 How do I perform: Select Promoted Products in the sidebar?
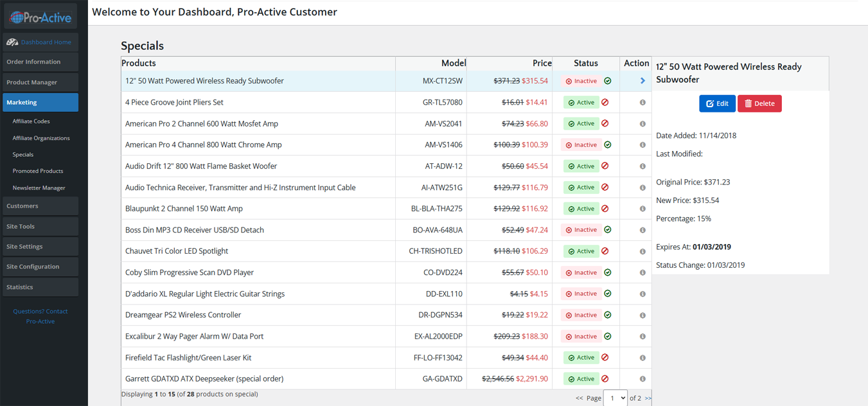[38, 171]
